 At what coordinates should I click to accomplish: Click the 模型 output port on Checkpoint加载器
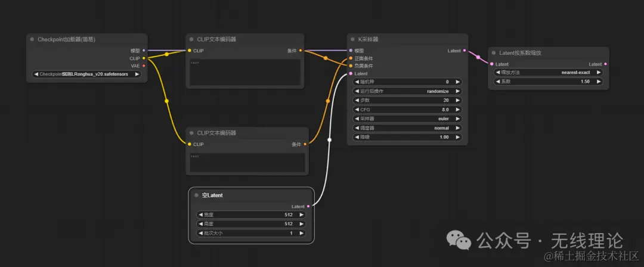click(143, 51)
